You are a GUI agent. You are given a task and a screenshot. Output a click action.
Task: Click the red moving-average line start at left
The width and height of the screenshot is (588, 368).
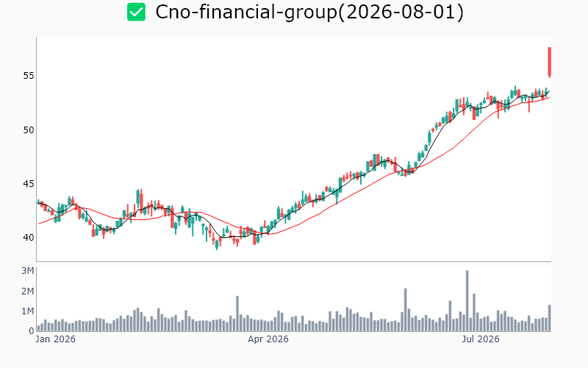pos(40,224)
